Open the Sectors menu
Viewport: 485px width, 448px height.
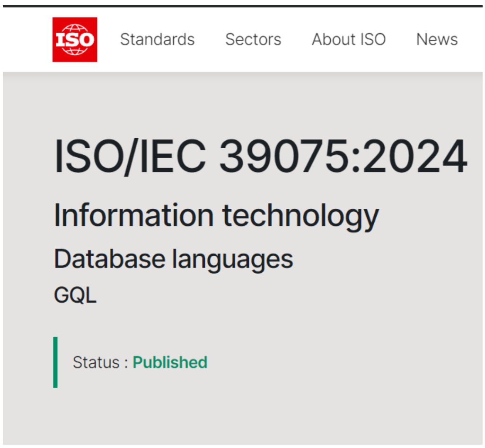(253, 39)
